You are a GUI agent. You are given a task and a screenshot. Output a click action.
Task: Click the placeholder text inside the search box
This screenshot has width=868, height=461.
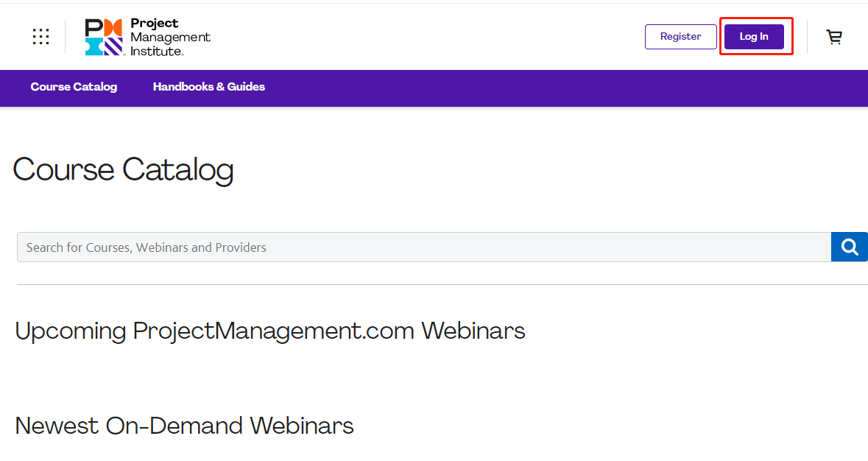tap(147, 247)
